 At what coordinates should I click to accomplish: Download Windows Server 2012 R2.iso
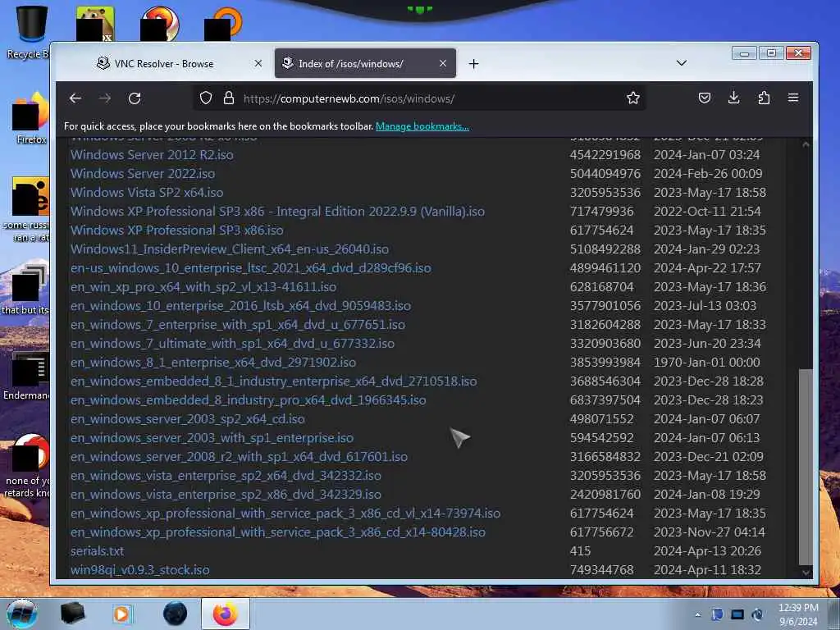pos(152,155)
